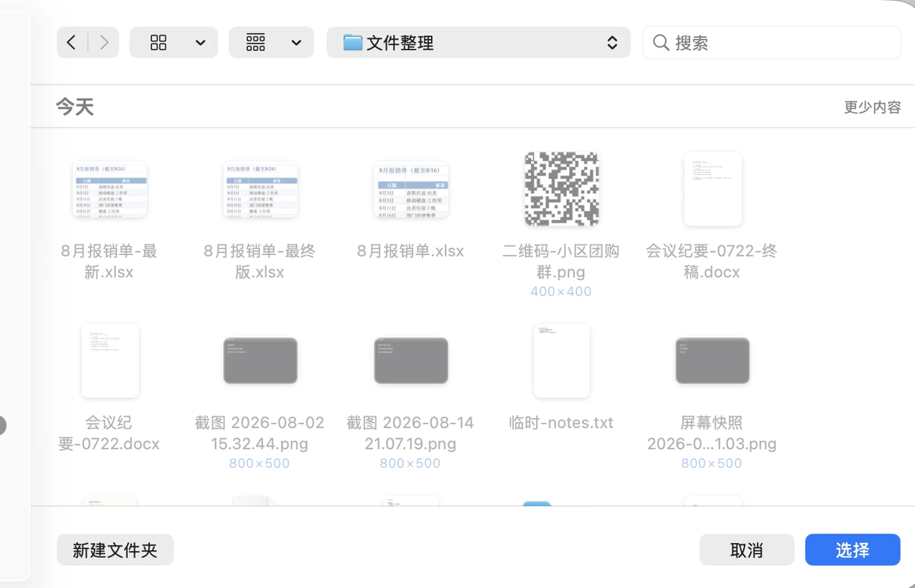Select the 8月报销单-最新.xlsx thumbnail
Screen dimensions: 915x588
click(109, 189)
